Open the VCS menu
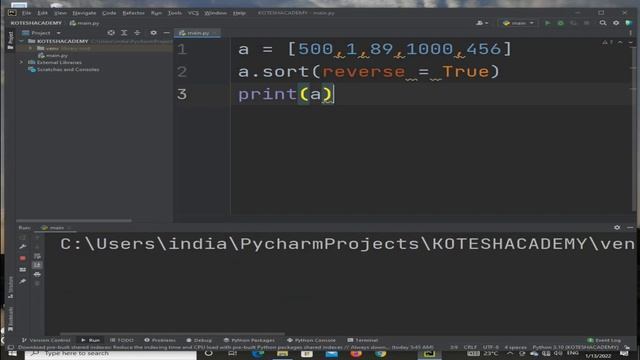Image resolution: width=640 pixels, height=360 pixels. tap(193, 13)
